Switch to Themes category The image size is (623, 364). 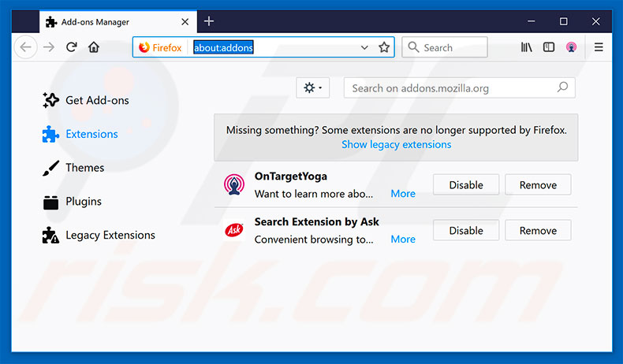(x=73, y=168)
